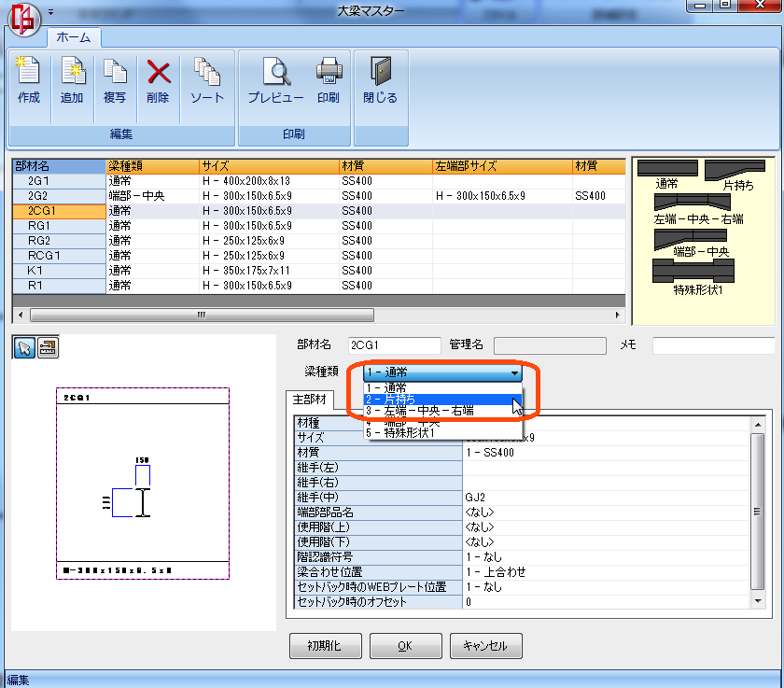Open quick access toolbar customize arrow
Image resolution: width=784 pixels, height=688 pixels.
pos(50,11)
